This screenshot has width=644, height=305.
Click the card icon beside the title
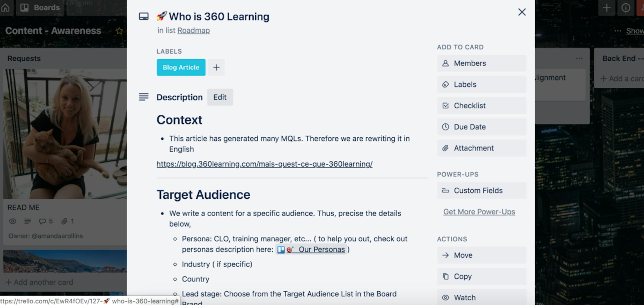coord(144,17)
